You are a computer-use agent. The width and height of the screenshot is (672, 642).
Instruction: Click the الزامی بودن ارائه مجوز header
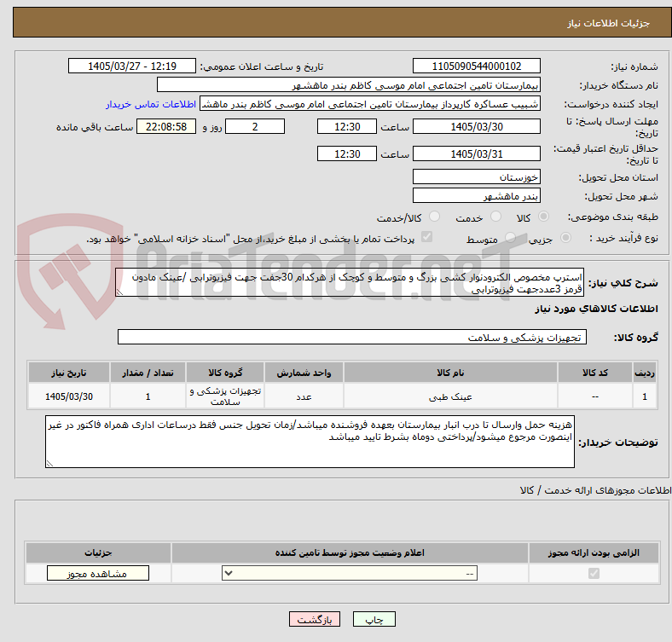pyautogui.click(x=594, y=552)
